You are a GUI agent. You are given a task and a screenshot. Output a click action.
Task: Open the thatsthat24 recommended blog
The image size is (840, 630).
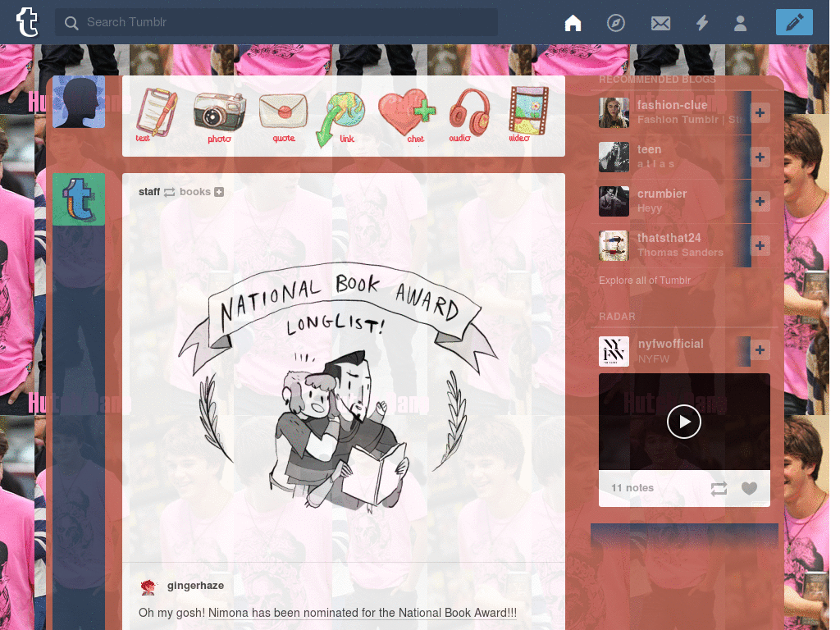pyautogui.click(x=669, y=238)
